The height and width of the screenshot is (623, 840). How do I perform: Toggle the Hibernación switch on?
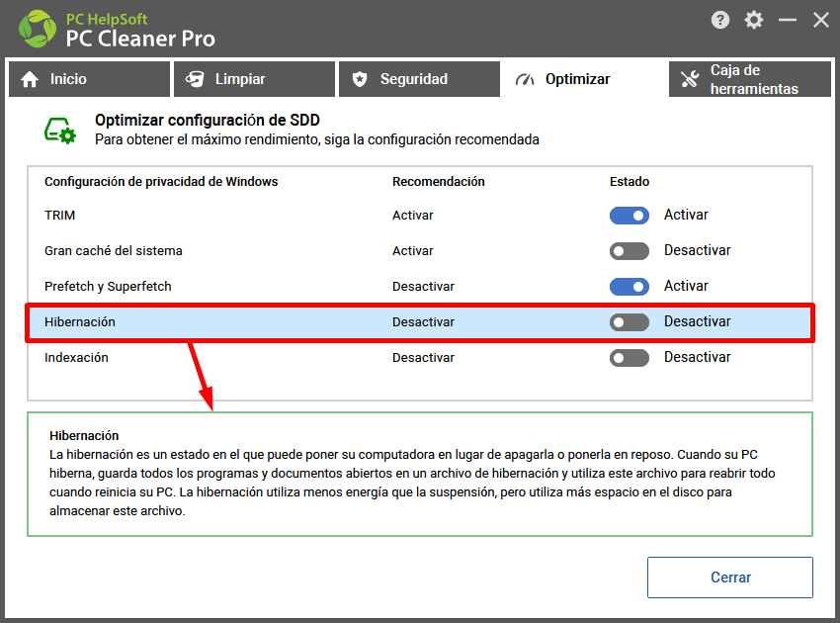click(x=629, y=322)
